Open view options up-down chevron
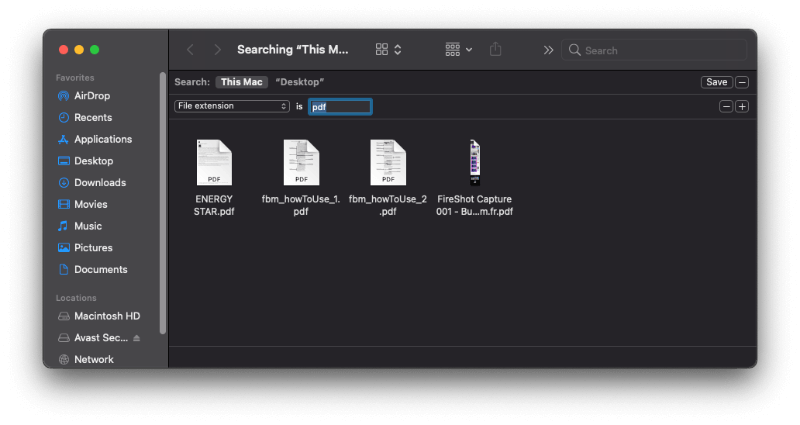Viewport: 800px width, 425px height. 398,49
